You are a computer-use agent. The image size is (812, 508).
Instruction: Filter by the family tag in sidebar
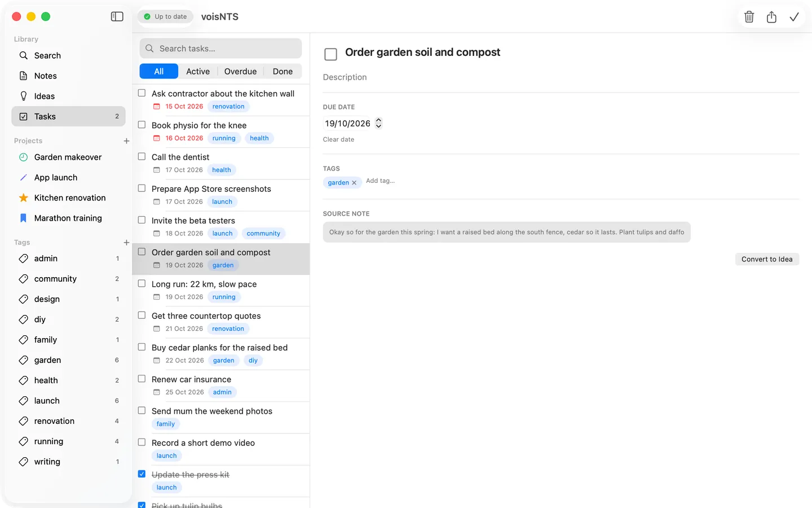pos(68,340)
